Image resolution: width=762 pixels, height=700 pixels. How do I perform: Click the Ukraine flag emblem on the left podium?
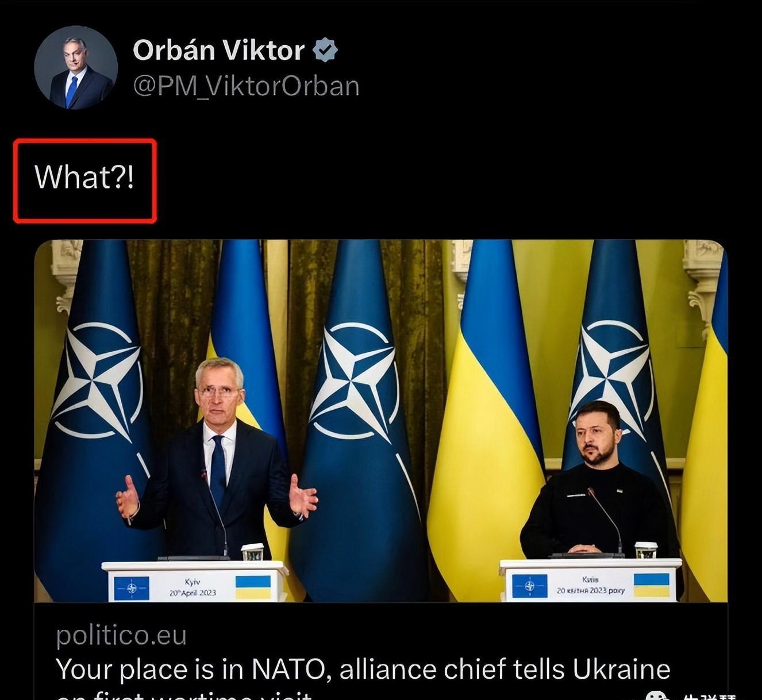[253, 587]
